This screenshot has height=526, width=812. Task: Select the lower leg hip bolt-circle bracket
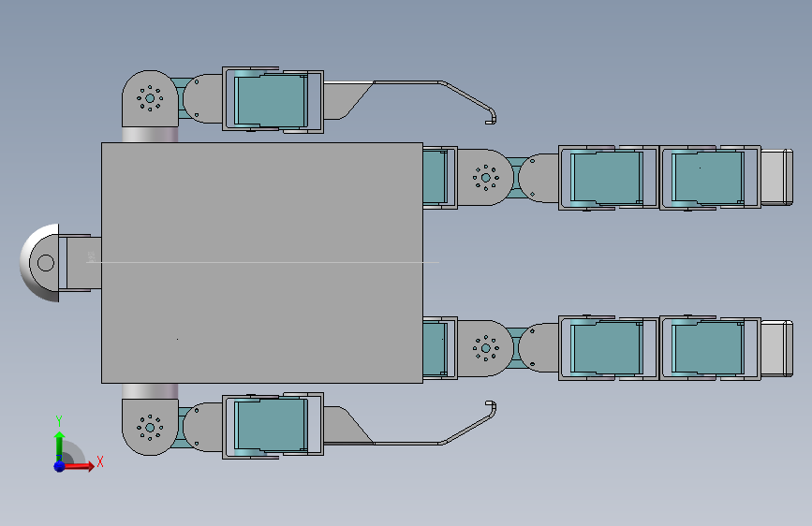(x=485, y=348)
